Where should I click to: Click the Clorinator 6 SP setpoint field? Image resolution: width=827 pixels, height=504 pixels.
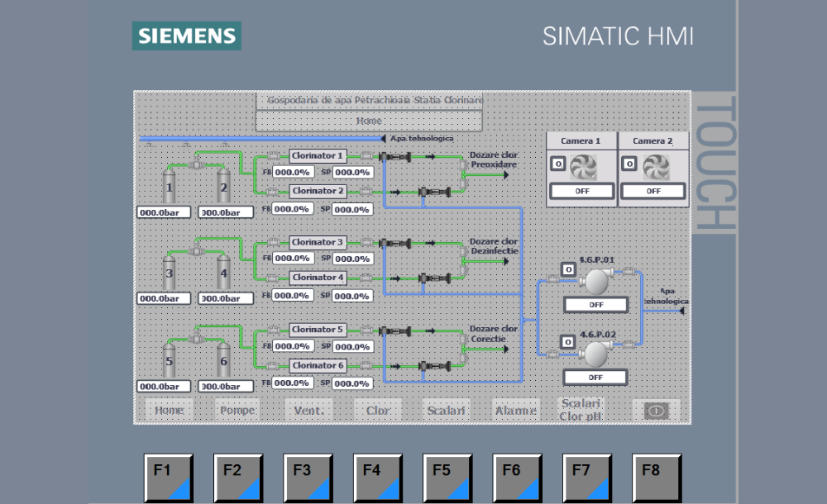[x=352, y=383]
